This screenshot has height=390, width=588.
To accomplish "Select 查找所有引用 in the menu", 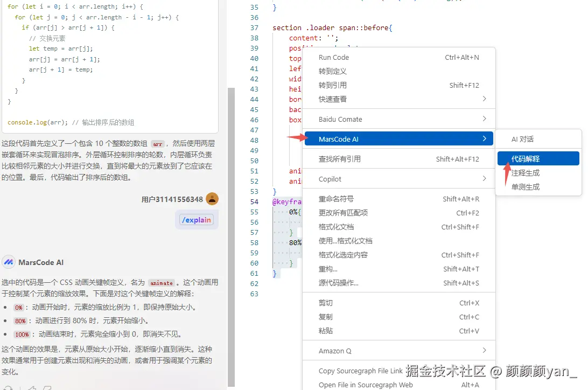I will coord(399,159).
